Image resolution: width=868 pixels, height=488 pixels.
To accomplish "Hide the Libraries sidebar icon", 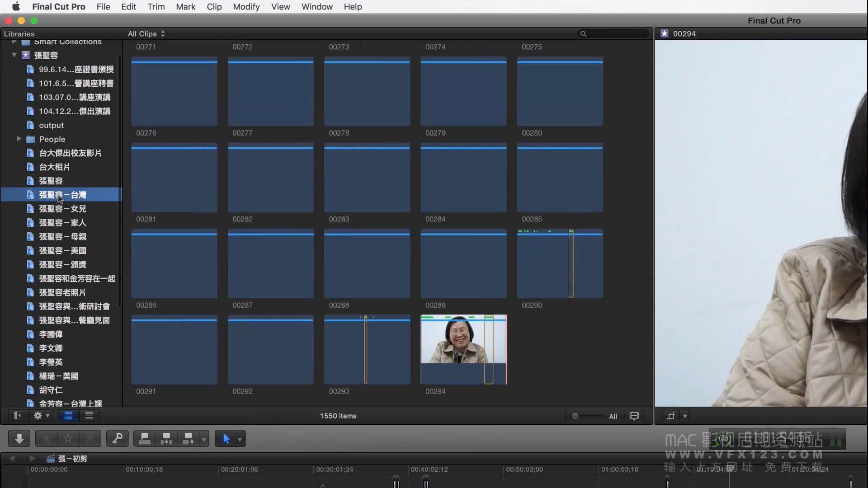I will [18, 416].
